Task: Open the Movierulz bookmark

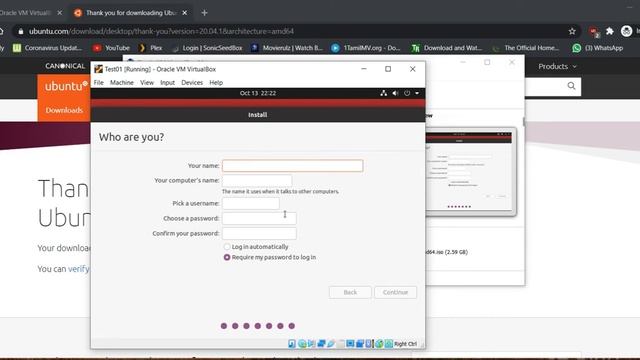Action: (287, 48)
